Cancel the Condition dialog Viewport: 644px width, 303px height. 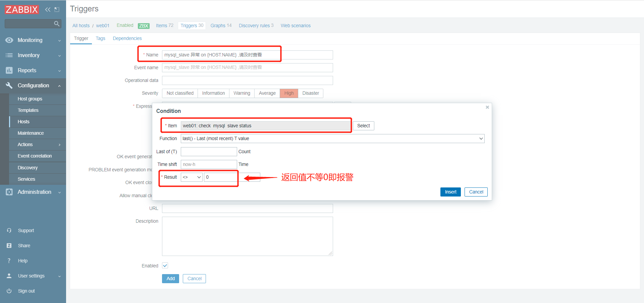pos(476,192)
